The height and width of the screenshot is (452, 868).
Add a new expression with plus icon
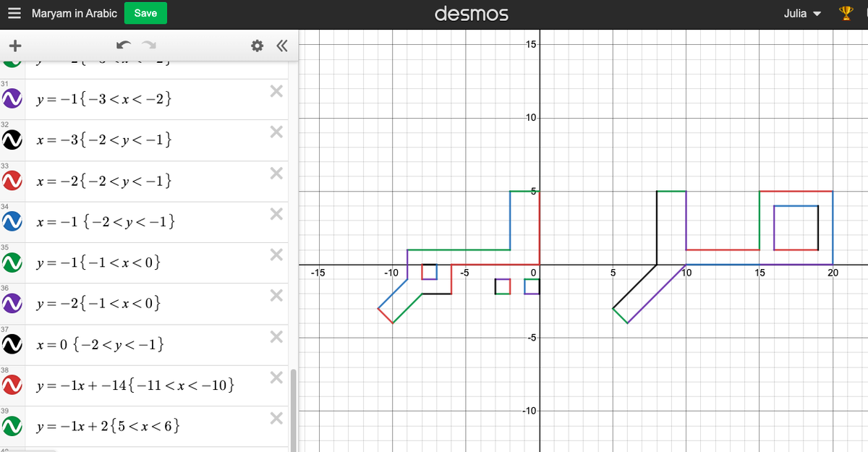14,46
